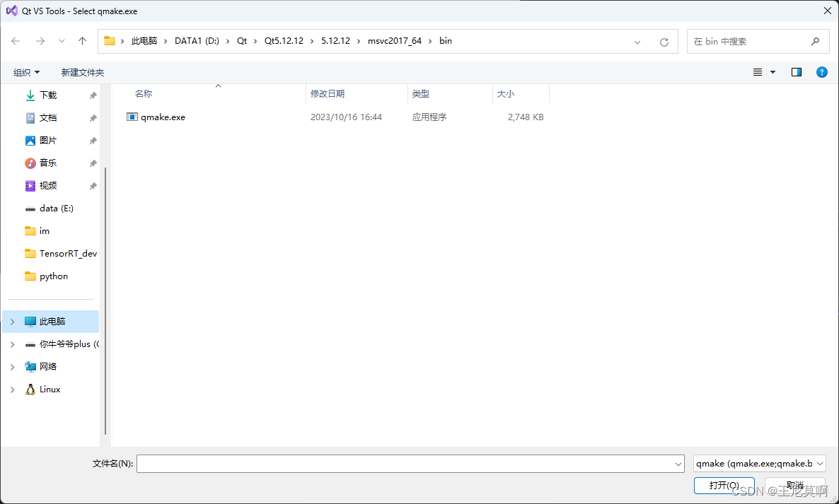The height and width of the screenshot is (504, 839).
Task: Select 此电脑 in the navigation tree
Action: [x=52, y=321]
